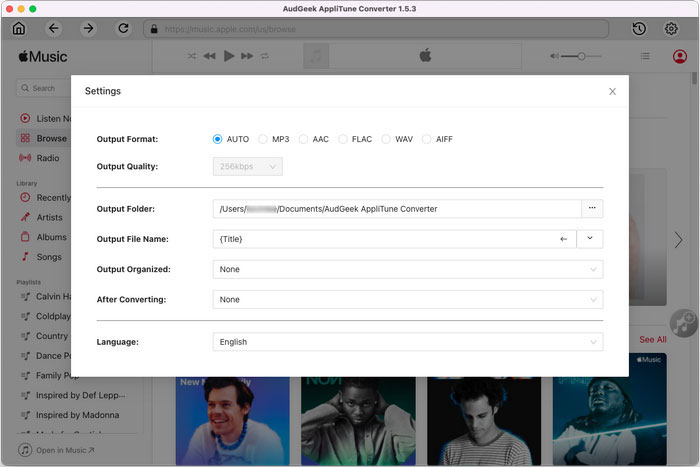Open the smiling man album thumbnail

tap(232, 421)
